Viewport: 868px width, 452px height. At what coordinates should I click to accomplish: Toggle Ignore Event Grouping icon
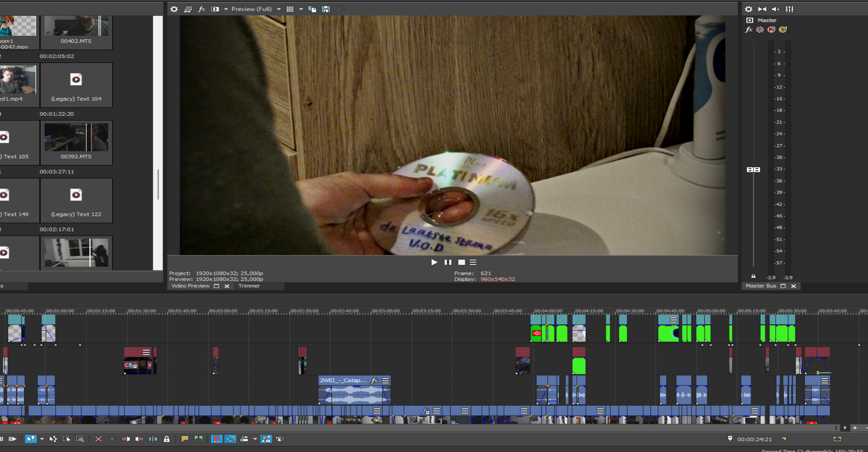(x=280, y=439)
